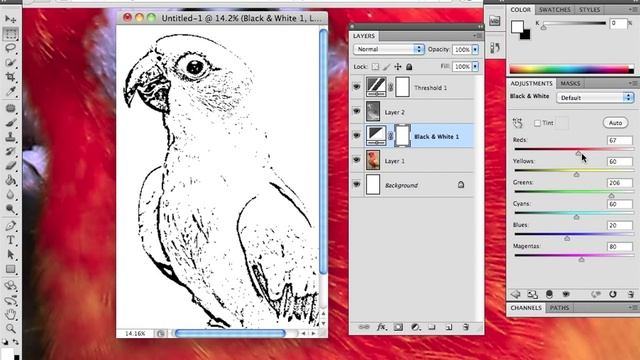Add a layer mask

coord(398,327)
